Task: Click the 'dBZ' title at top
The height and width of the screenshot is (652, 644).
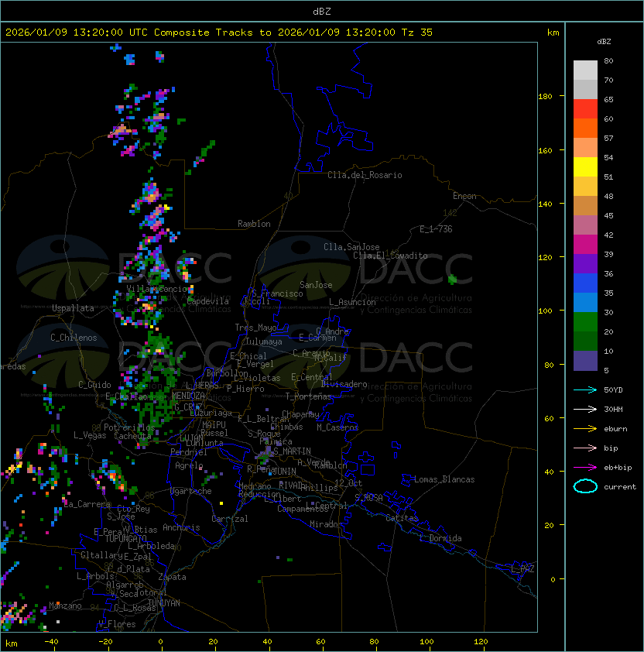Action: [322, 12]
